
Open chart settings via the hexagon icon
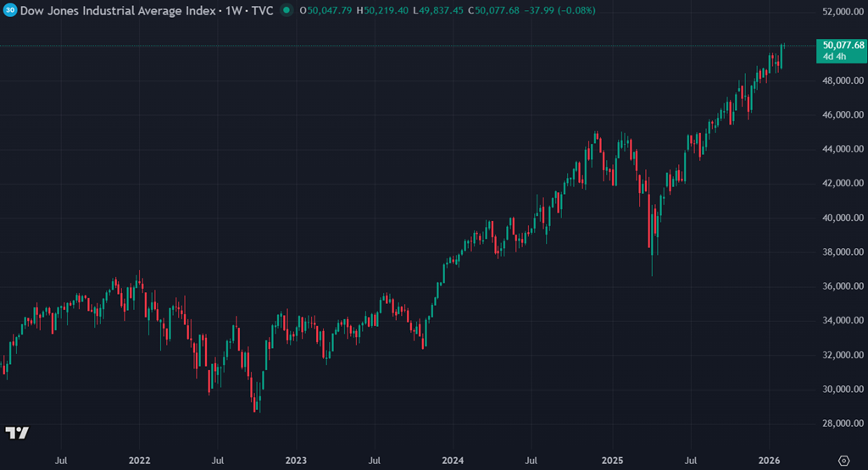click(x=842, y=460)
